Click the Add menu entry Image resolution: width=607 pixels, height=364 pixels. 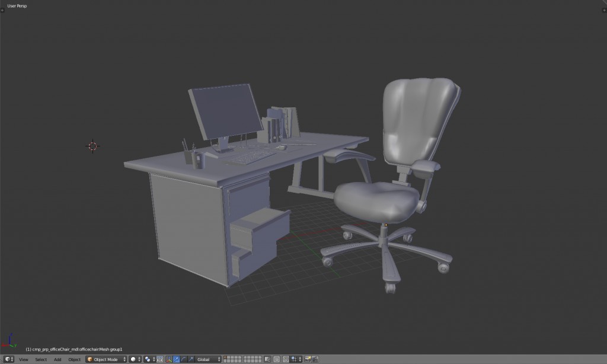(x=57, y=359)
